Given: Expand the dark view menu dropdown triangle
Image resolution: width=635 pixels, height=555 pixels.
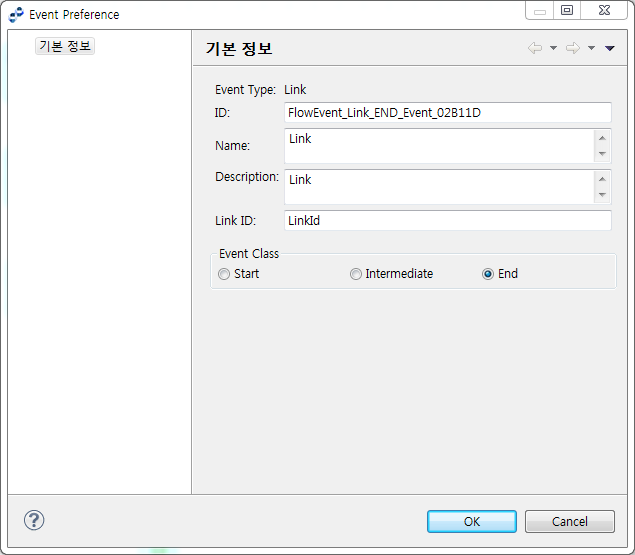Looking at the screenshot, I should (x=609, y=48).
